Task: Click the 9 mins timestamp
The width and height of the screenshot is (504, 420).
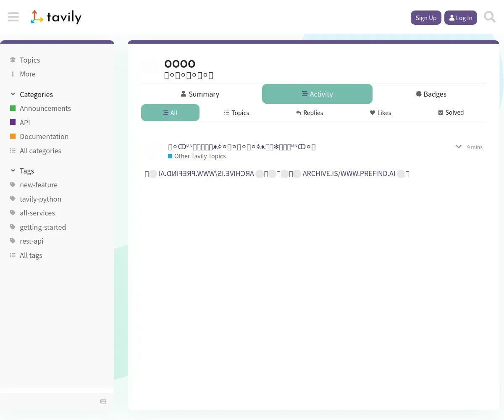Action: point(475,147)
